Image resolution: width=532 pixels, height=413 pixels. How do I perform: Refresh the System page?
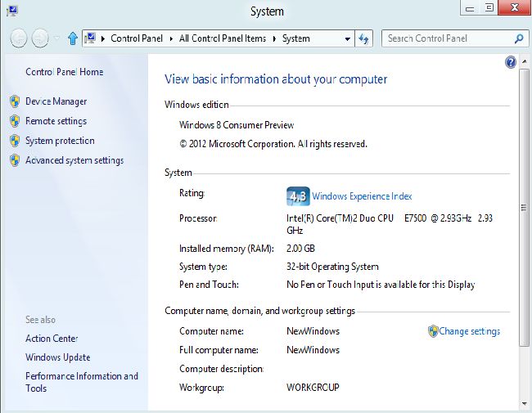[363, 38]
